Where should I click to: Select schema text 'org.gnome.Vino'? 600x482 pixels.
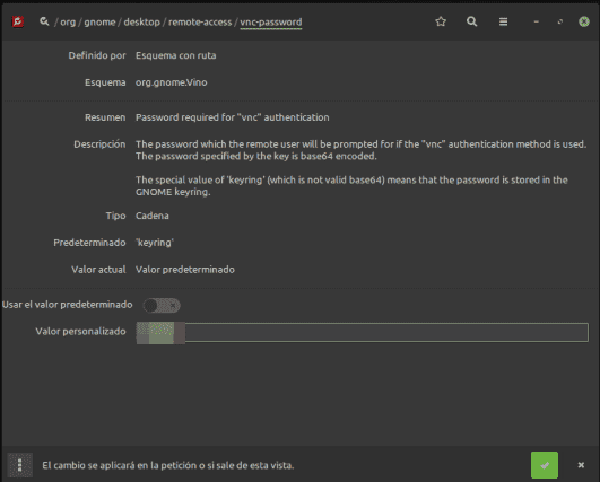point(171,83)
